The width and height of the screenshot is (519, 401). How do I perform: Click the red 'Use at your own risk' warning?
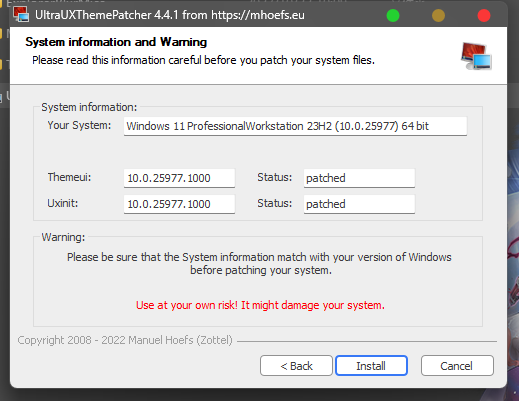(260, 305)
